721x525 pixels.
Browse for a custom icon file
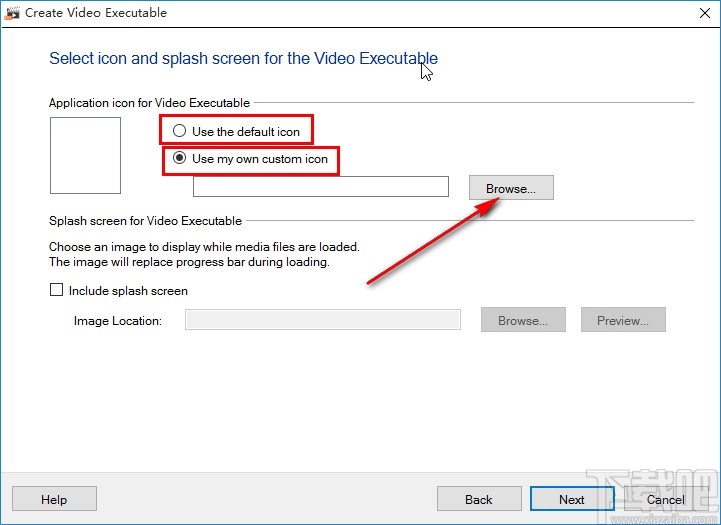pos(511,188)
